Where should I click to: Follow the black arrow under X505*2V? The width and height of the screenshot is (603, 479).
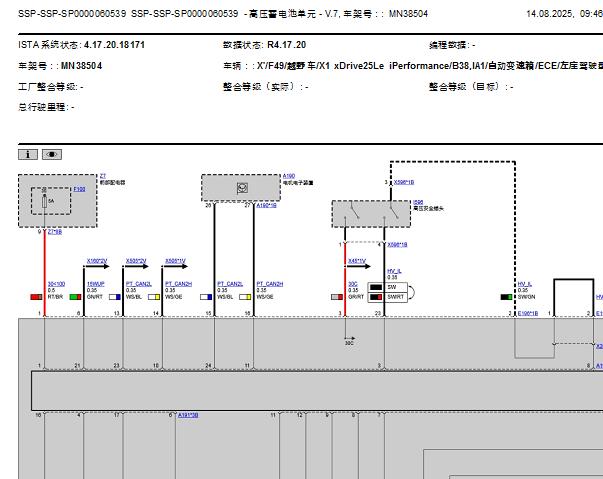click(136, 266)
